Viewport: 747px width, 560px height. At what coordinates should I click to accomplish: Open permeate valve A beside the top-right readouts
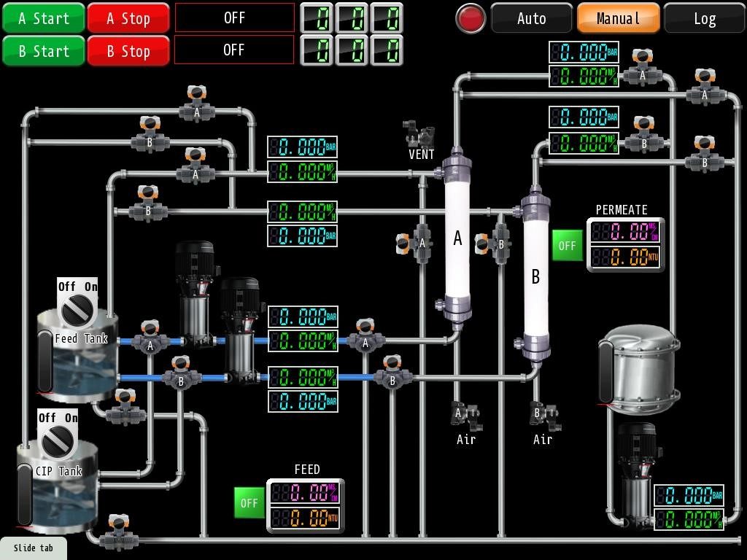pyautogui.click(x=642, y=67)
